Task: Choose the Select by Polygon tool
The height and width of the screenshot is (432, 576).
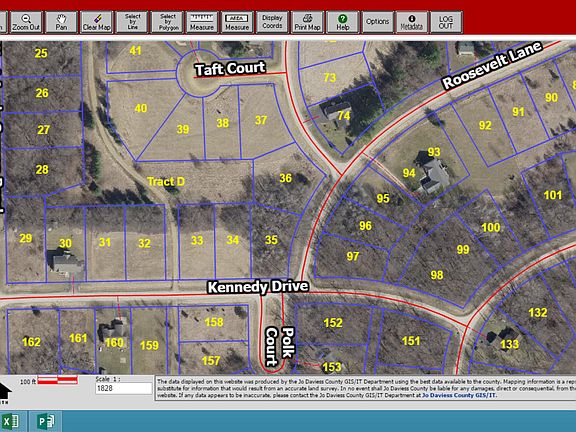Action: (168, 22)
